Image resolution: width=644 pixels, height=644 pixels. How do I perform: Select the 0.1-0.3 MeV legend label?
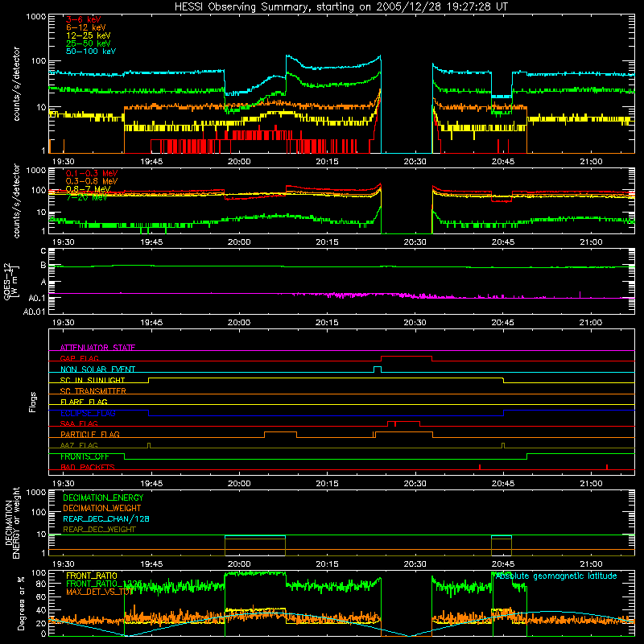coord(92,173)
